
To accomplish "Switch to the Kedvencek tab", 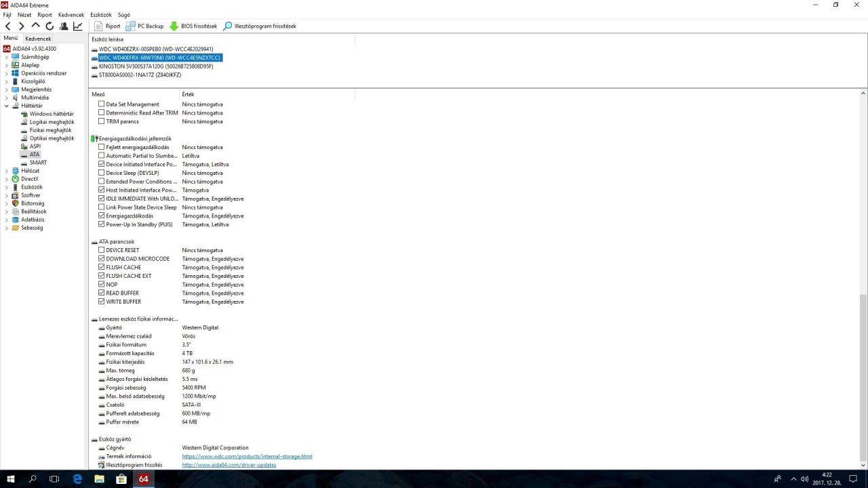I will [x=38, y=39].
